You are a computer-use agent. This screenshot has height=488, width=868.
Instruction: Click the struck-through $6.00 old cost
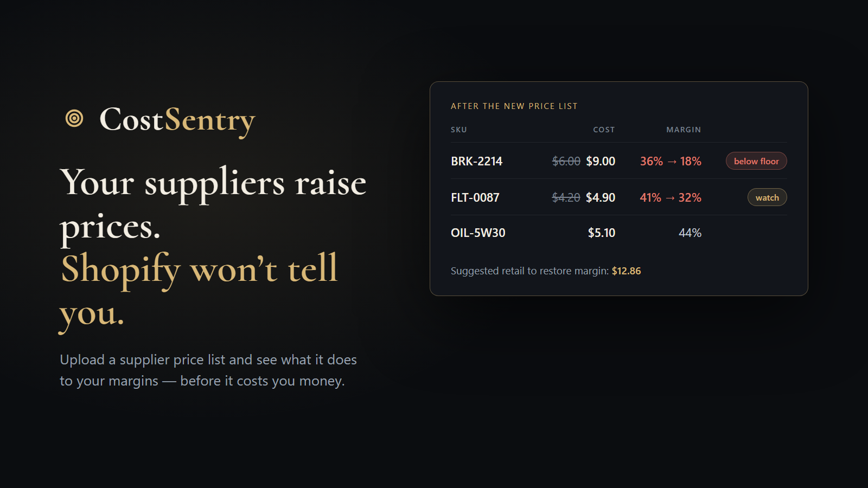pos(566,161)
